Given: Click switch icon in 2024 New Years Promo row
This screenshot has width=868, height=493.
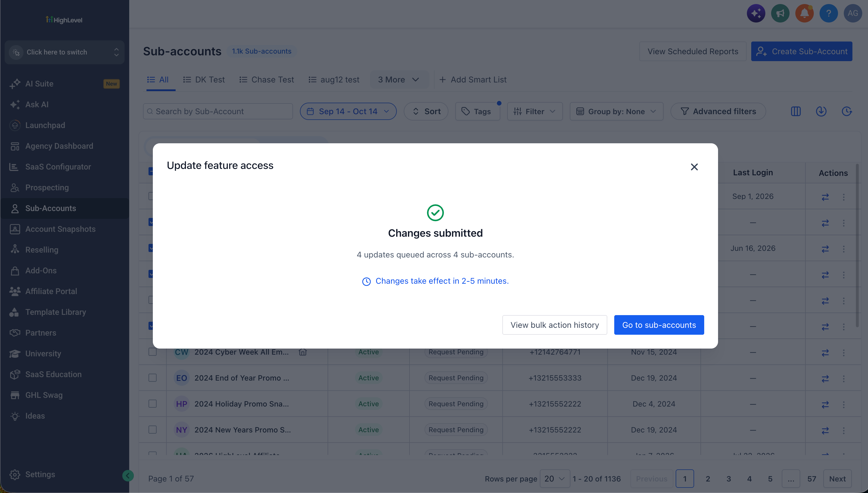Looking at the screenshot, I should (x=825, y=430).
